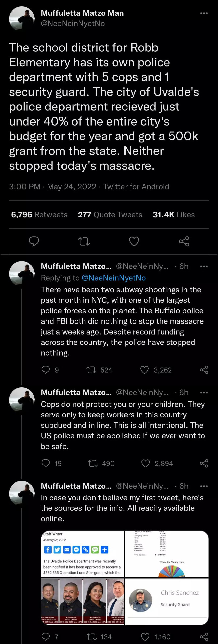
Task: Like the subway shootings reply tweet
Action: (145, 370)
